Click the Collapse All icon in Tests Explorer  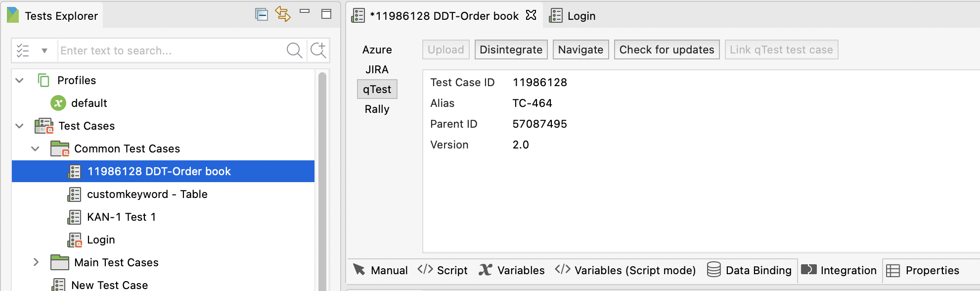[261, 14]
